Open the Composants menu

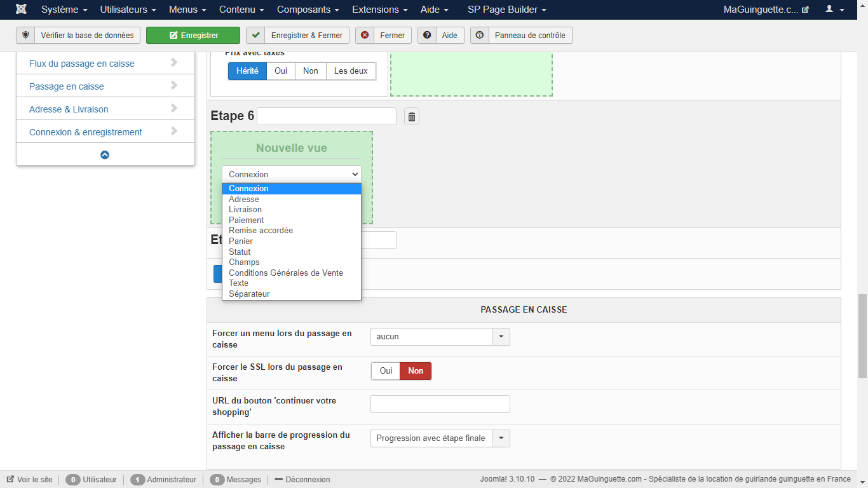coord(308,10)
